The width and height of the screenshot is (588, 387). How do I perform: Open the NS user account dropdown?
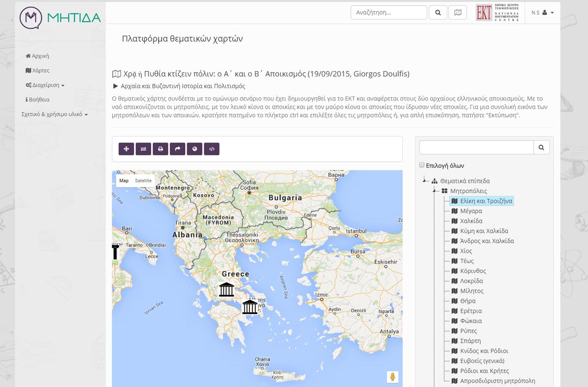542,13
